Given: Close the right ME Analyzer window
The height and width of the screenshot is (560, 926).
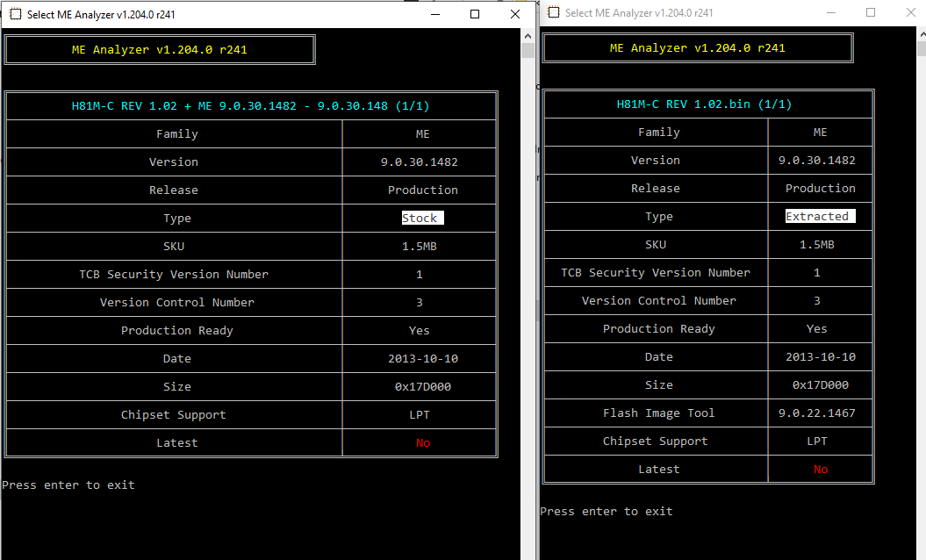Looking at the screenshot, I should (x=911, y=12).
